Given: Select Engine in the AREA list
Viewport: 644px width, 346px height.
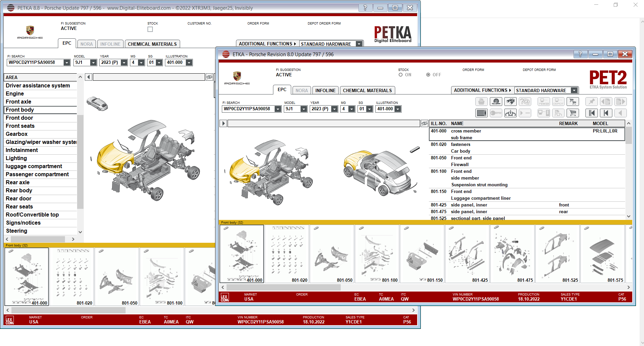Looking at the screenshot, I should pyautogui.click(x=40, y=93).
